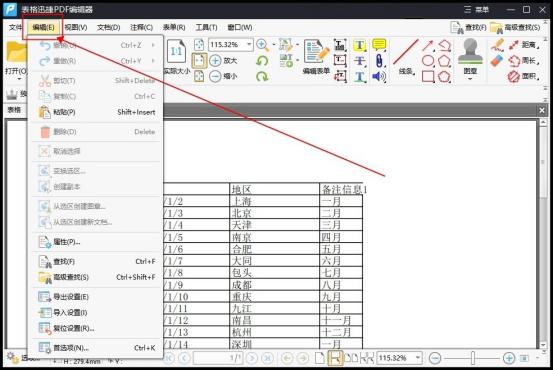This screenshot has height=371, width=553.
Task: Choose 导入设置(I) menu entry
Action: click(x=97, y=312)
